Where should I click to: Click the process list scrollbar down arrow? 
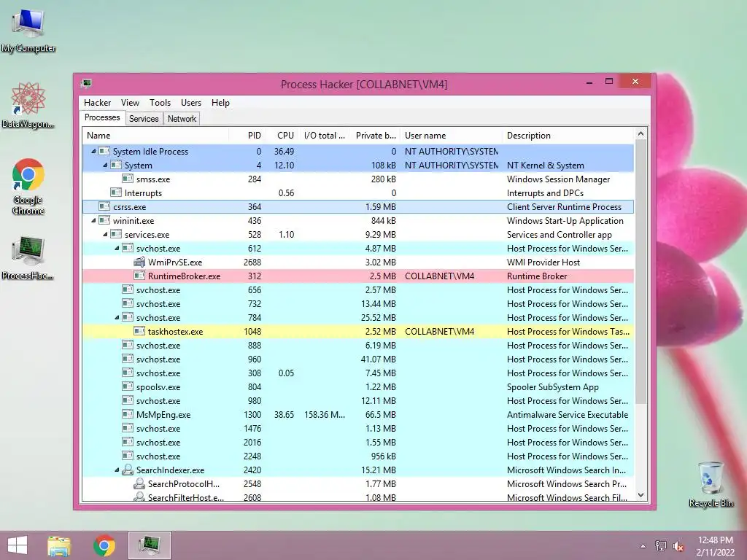(640, 495)
